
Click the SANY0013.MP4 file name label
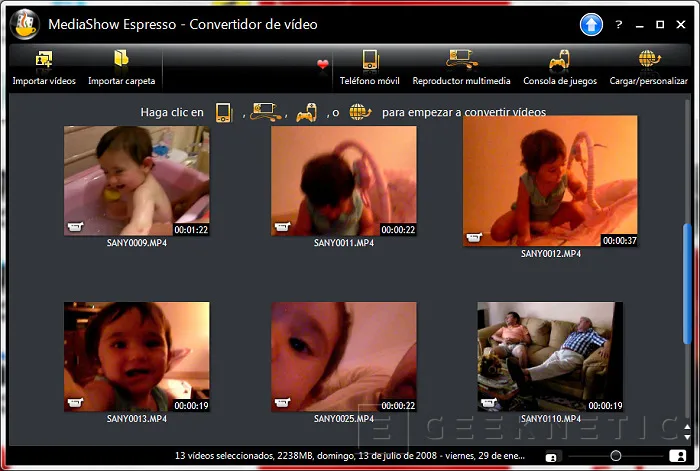coord(137,419)
